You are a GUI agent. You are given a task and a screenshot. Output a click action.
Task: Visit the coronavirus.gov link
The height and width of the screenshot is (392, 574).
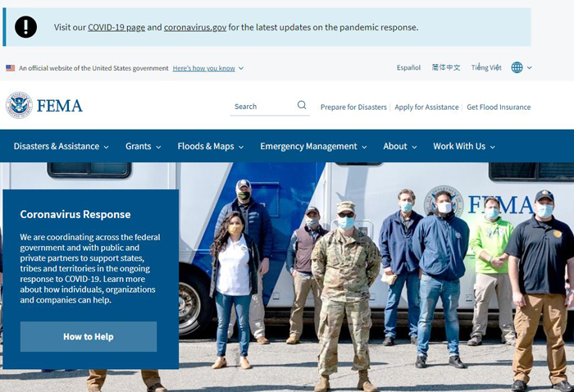tap(195, 27)
